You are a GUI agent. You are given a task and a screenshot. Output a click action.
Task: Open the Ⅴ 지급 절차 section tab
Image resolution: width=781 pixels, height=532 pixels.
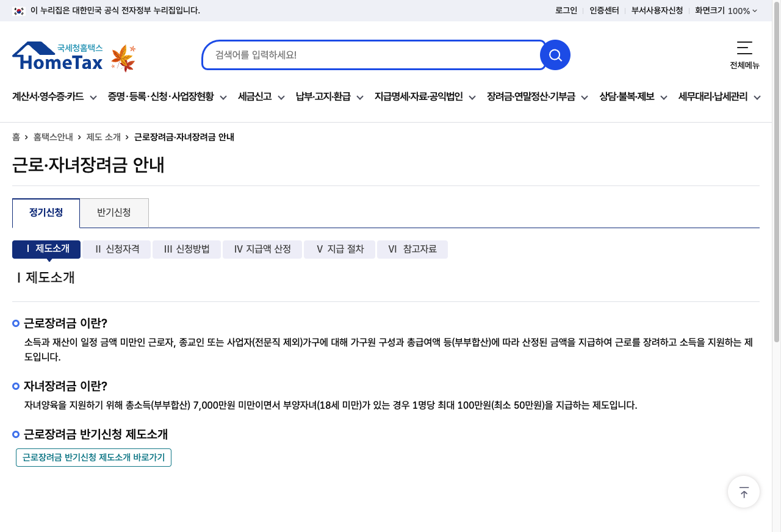click(x=340, y=249)
